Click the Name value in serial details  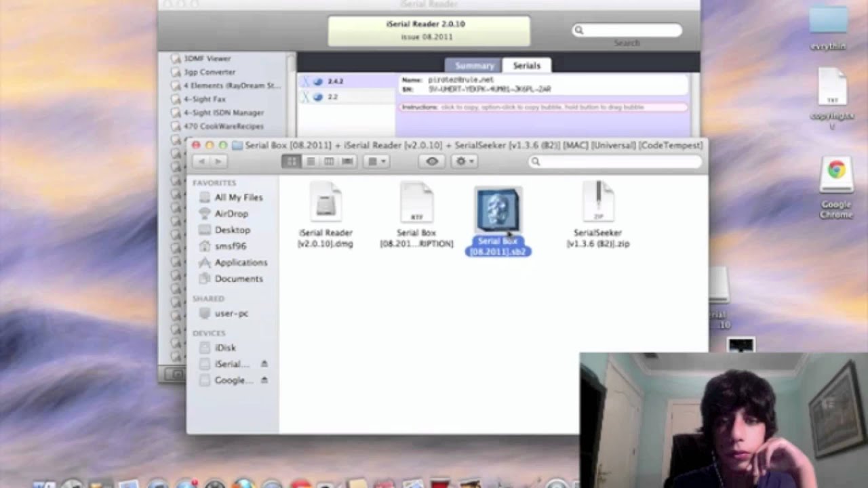click(461, 80)
